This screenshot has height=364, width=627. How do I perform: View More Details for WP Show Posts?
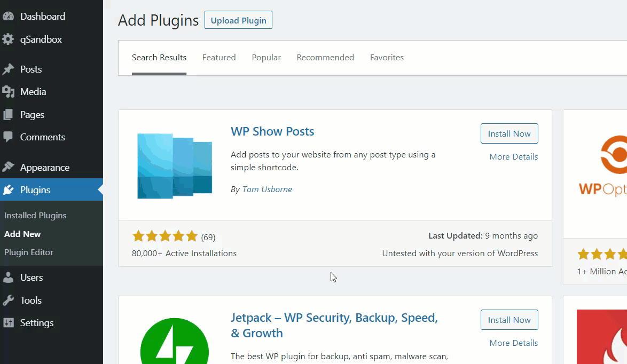(513, 156)
